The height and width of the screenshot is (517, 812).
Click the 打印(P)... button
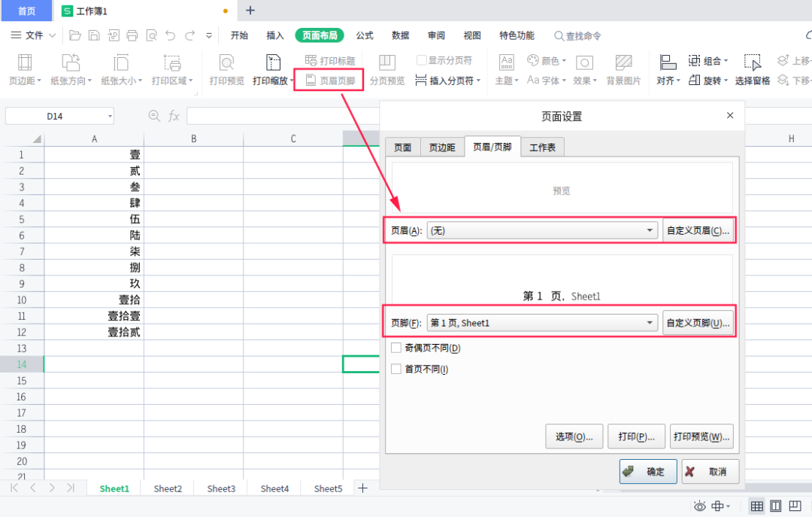(x=636, y=436)
